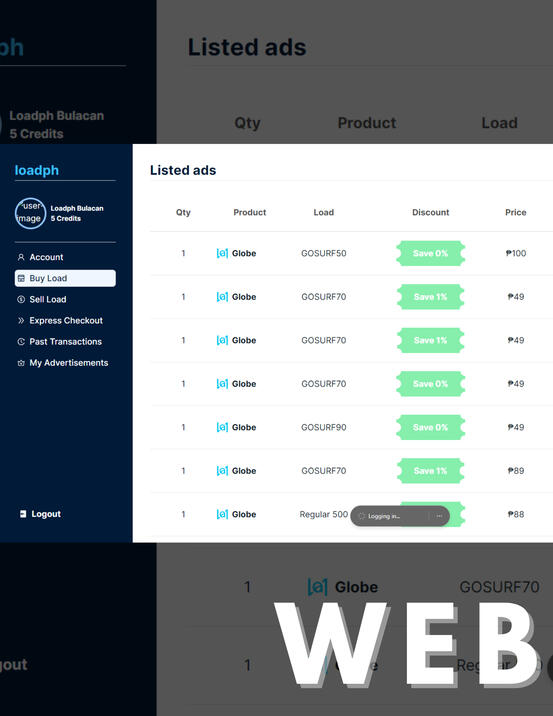Click the Buy Load store icon
Image resolution: width=553 pixels, height=716 pixels.
21,278
